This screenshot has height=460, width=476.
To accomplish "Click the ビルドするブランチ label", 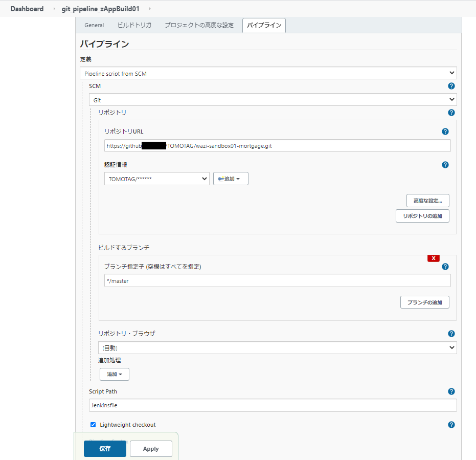I will [x=124, y=248].
